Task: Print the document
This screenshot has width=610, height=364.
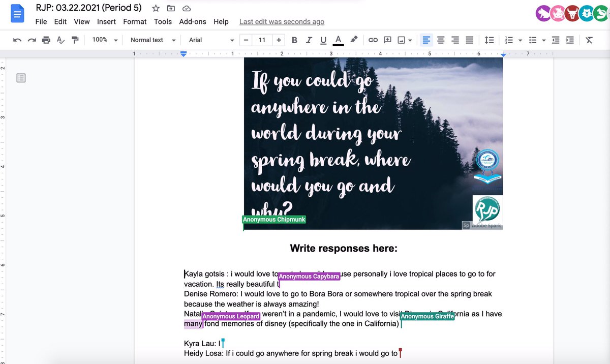Action: [x=46, y=40]
